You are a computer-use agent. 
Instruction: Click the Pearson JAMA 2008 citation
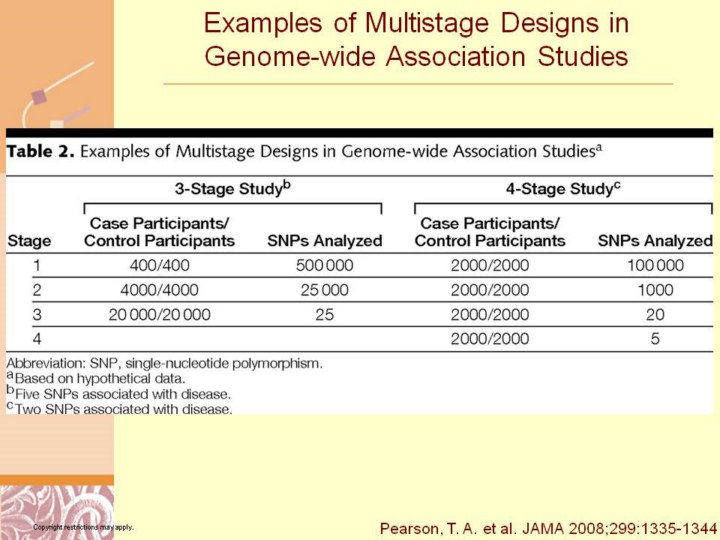[548, 526]
